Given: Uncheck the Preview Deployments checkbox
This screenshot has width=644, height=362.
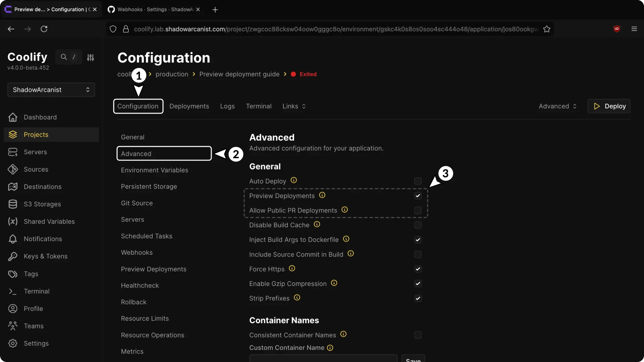Looking at the screenshot, I should [418, 196].
